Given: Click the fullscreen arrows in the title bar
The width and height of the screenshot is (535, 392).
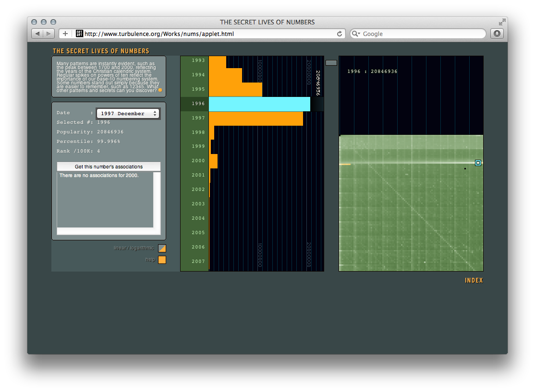Looking at the screenshot, I should pyautogui.click(x=502, y=22).
